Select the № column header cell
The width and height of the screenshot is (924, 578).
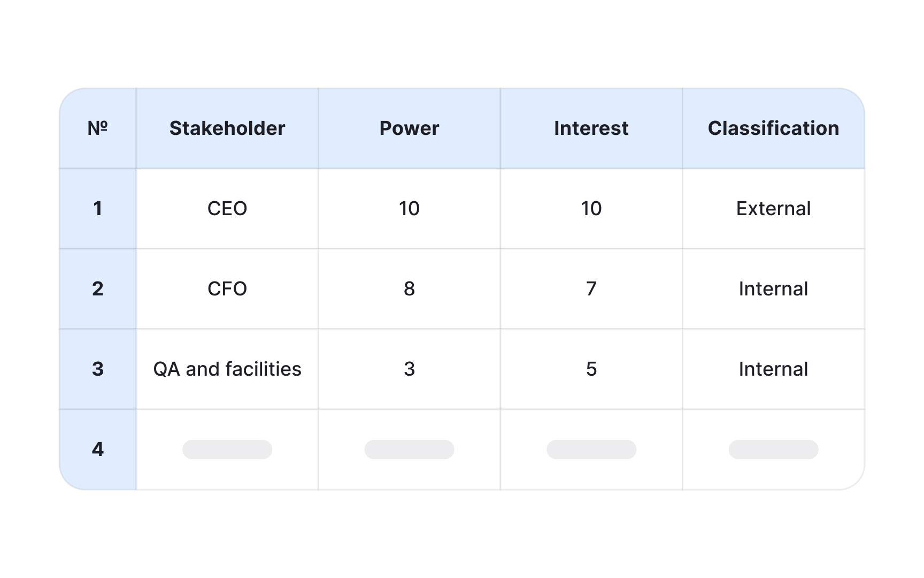[x=97, y=128]
